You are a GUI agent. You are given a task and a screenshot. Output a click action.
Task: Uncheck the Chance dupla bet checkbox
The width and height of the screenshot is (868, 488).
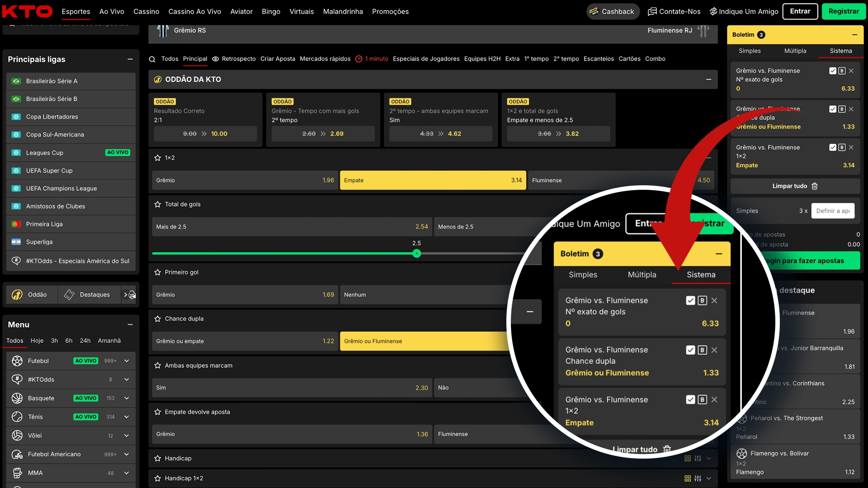pyautogui.click(x=833, y=109)
